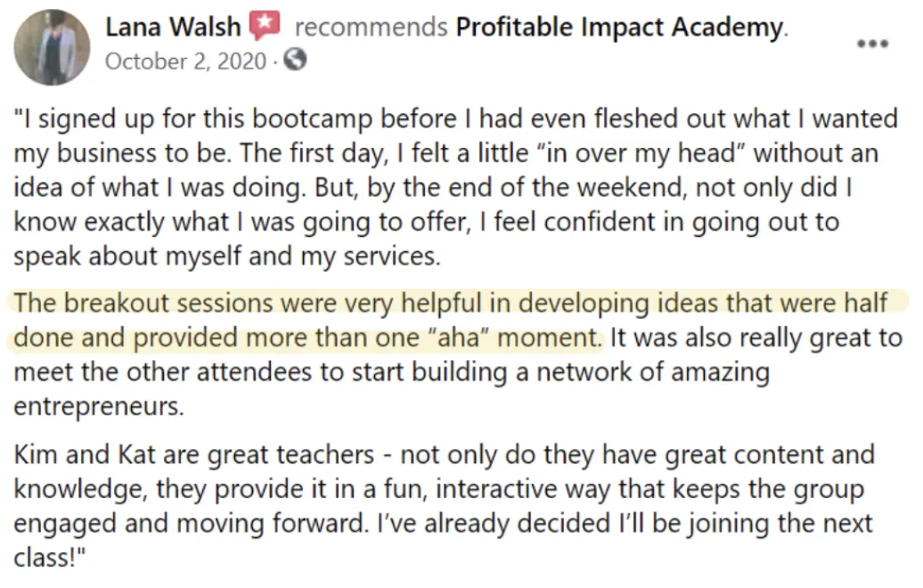Open the October 2, 2020 timestamp
Viewport: 923px width, 588px height.
pyautogui.click(x=185, y=61)
